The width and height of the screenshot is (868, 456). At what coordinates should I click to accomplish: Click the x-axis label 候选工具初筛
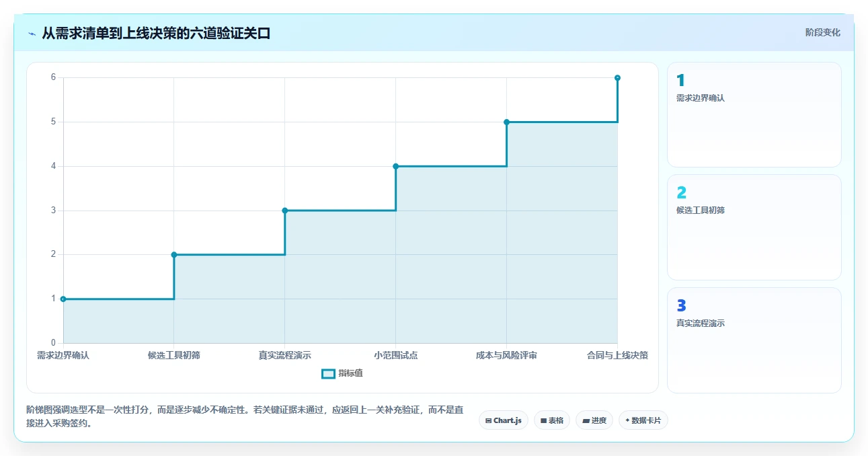(174, 355)
